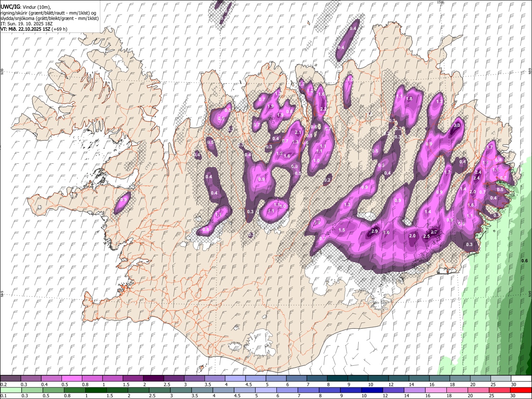Click the snow scale swatch labeled 0.3
The image size is (532, 399).
click(x=31, y=378)
